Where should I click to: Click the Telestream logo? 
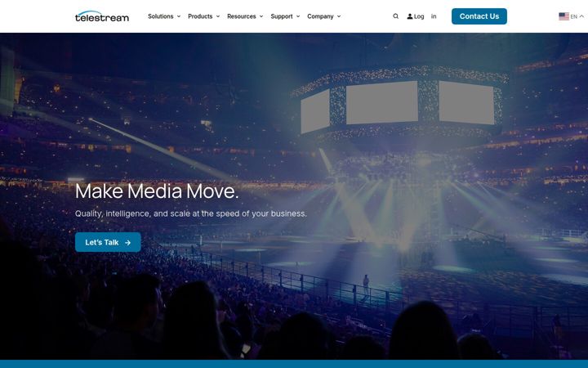[x=101, y=16]
